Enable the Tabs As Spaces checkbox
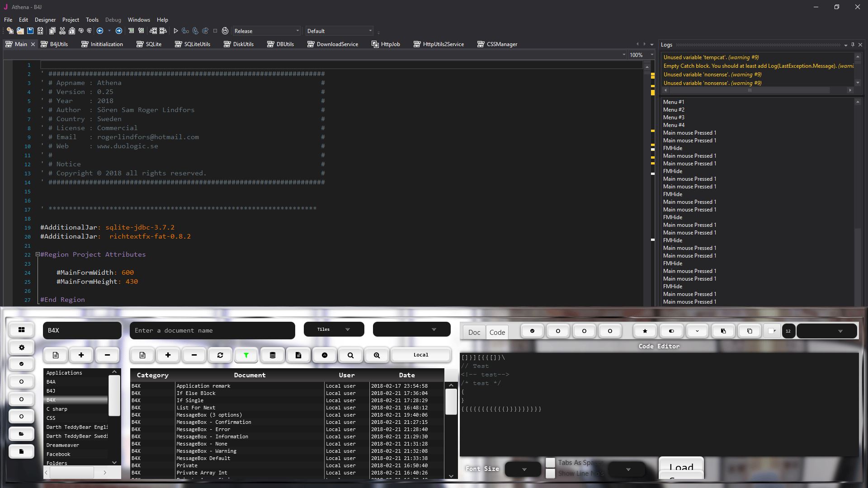The image size is (868, 488). (x=550, y=463)
